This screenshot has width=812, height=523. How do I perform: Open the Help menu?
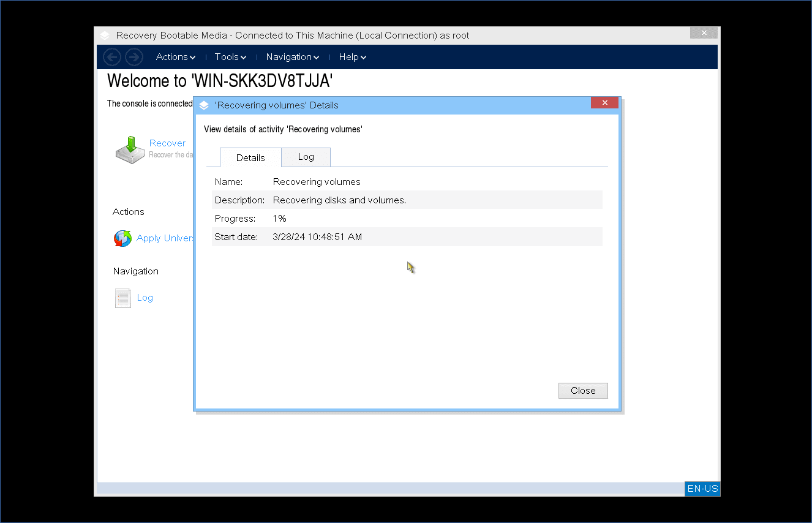coord(352,57)
